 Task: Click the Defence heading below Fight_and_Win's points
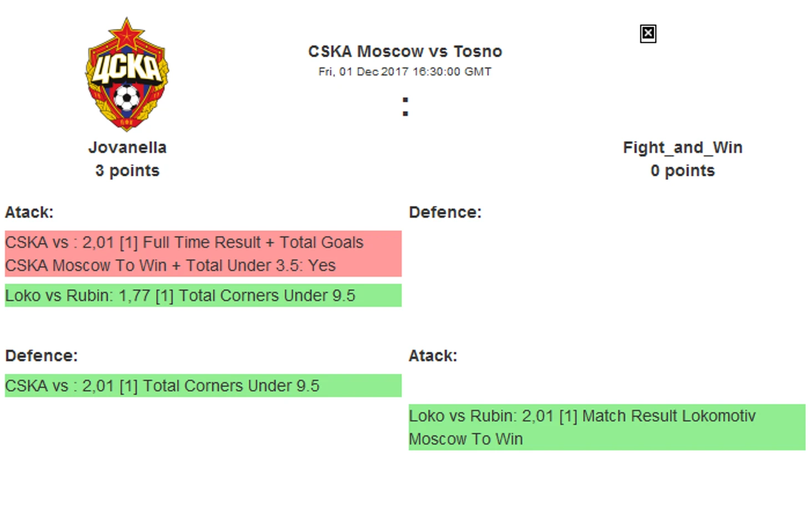[x=445, y=212]
